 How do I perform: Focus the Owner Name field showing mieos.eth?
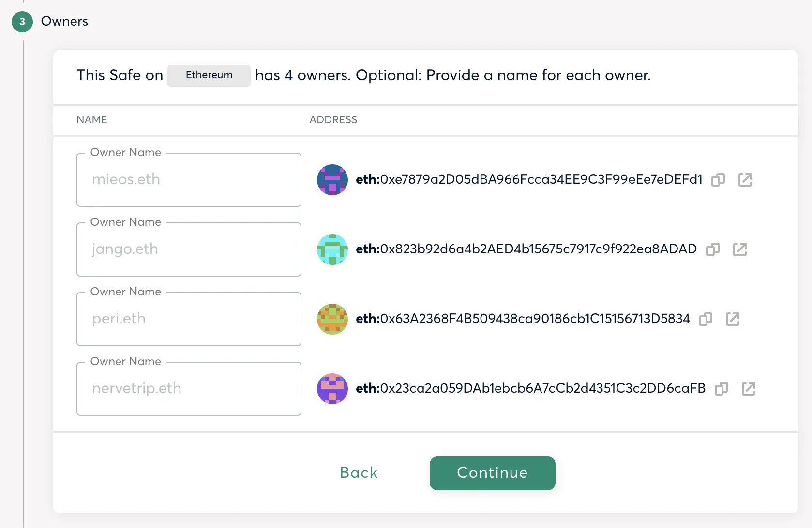tap(189, 180)
